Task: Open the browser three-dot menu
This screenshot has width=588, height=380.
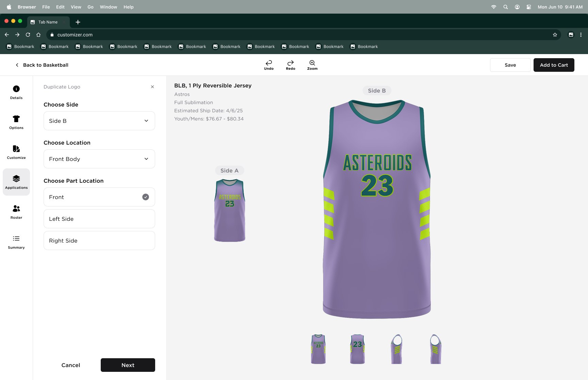Action: [x=581, y=35]
